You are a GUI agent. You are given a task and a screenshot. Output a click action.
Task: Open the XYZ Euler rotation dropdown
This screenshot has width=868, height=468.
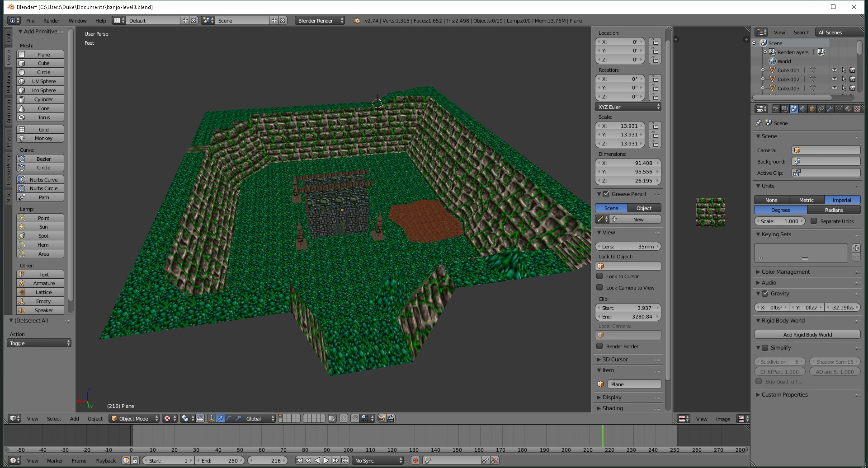pos(628,107)
